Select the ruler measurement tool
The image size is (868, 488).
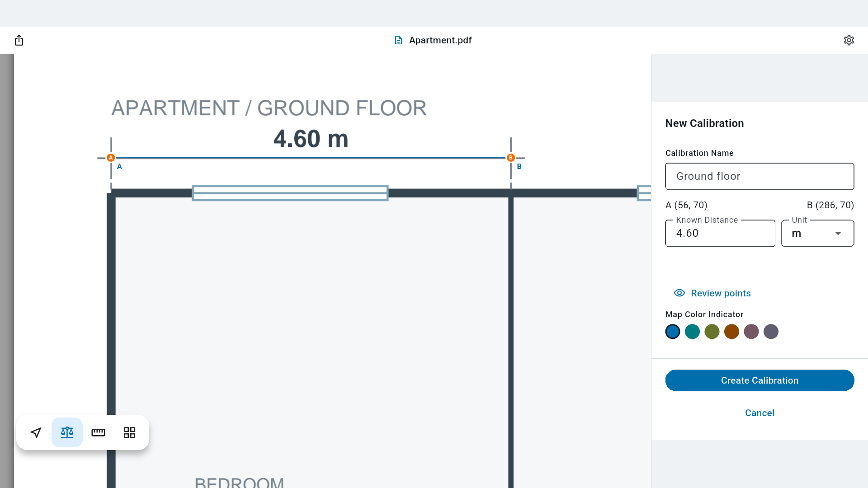tap(98, 432)
